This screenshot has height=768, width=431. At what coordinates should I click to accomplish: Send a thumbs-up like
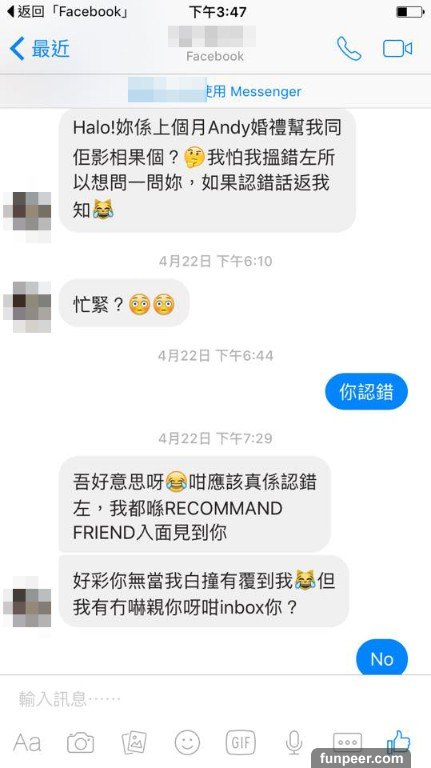point(399,741)
